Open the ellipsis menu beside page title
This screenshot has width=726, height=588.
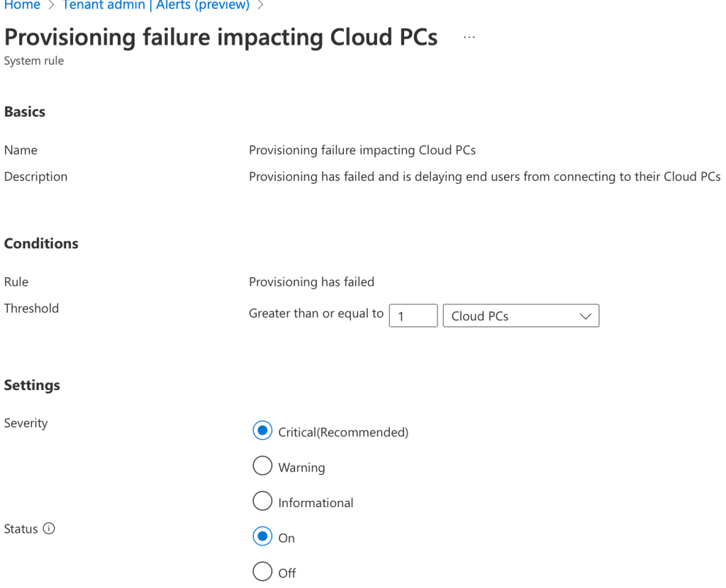click(x=469, y=38)
